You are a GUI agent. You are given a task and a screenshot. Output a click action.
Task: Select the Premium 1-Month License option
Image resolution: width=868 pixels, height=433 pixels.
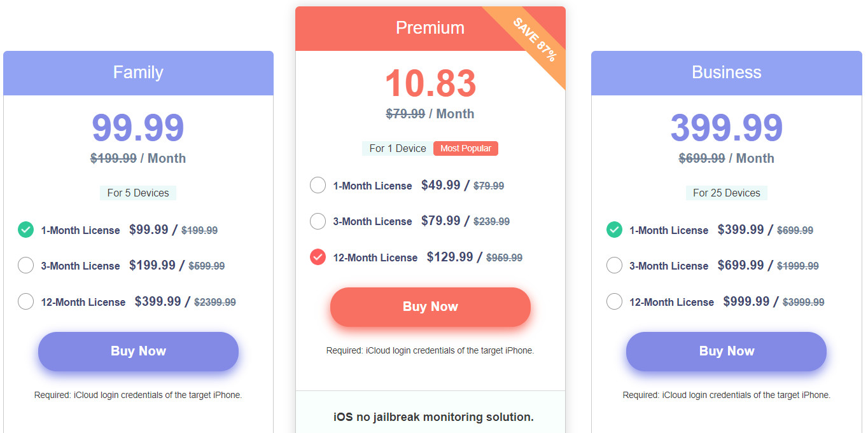pos(318,185)
